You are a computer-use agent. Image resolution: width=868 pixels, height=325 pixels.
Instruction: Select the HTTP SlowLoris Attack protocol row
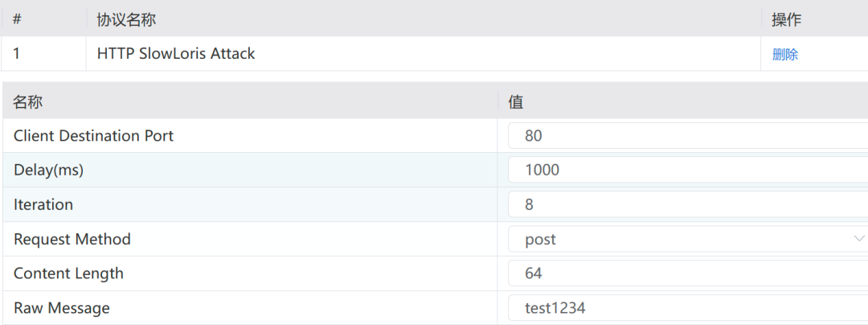coord(176,54)
